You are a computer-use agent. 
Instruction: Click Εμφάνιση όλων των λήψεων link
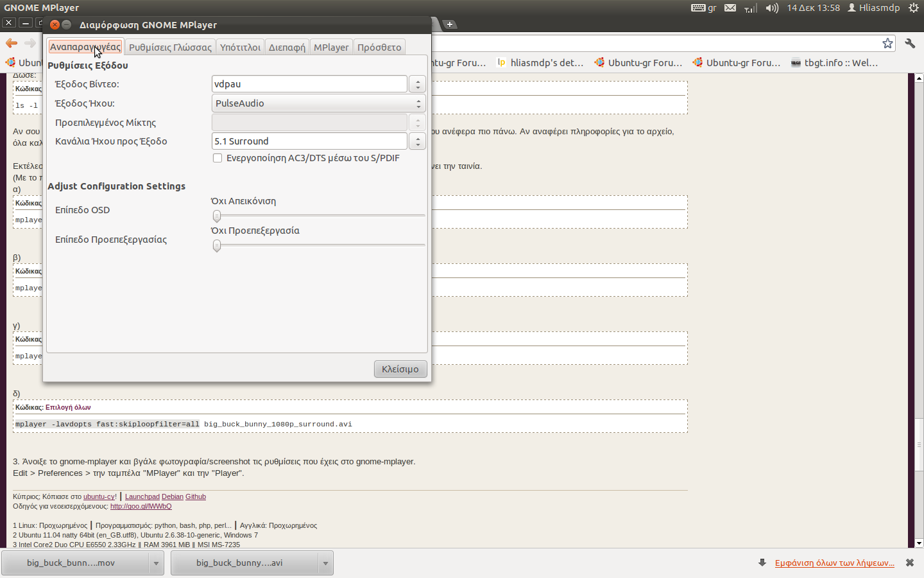[835, 563]
